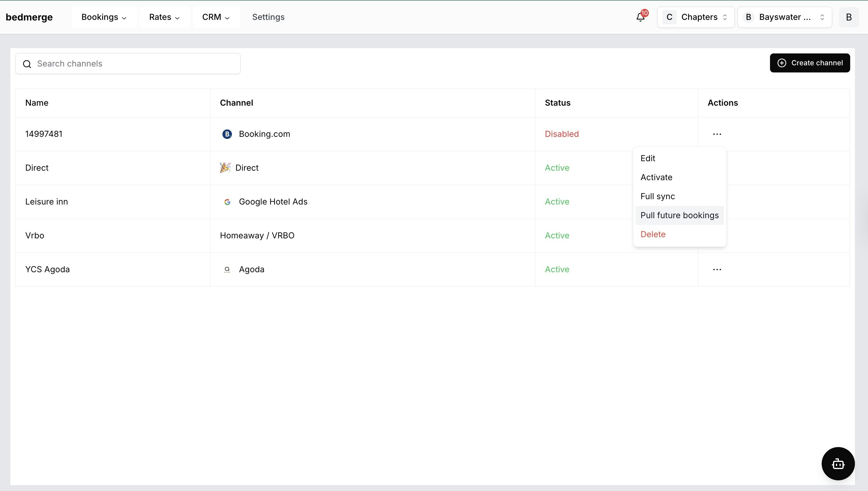Click the Agoda channel logo

227,270
